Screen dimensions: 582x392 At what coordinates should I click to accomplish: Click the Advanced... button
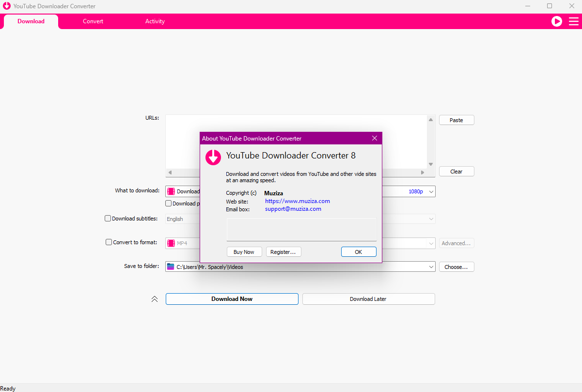(x=456, y=243)
